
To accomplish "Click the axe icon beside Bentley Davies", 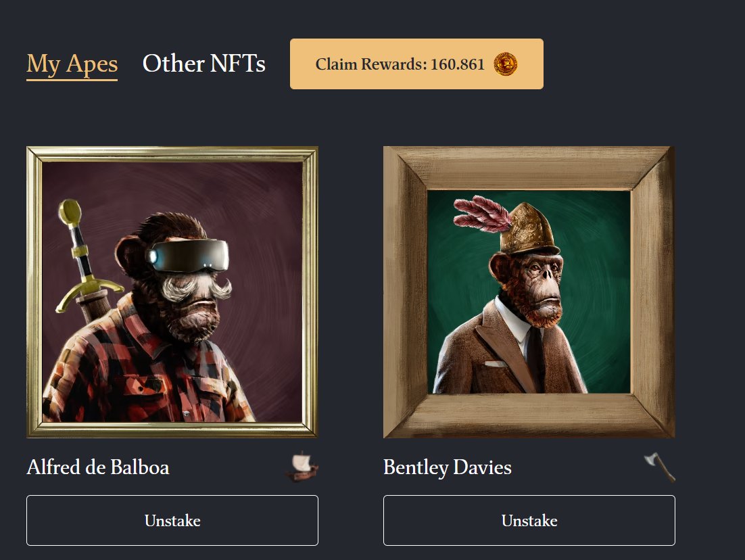I will [x=659, y=467].
